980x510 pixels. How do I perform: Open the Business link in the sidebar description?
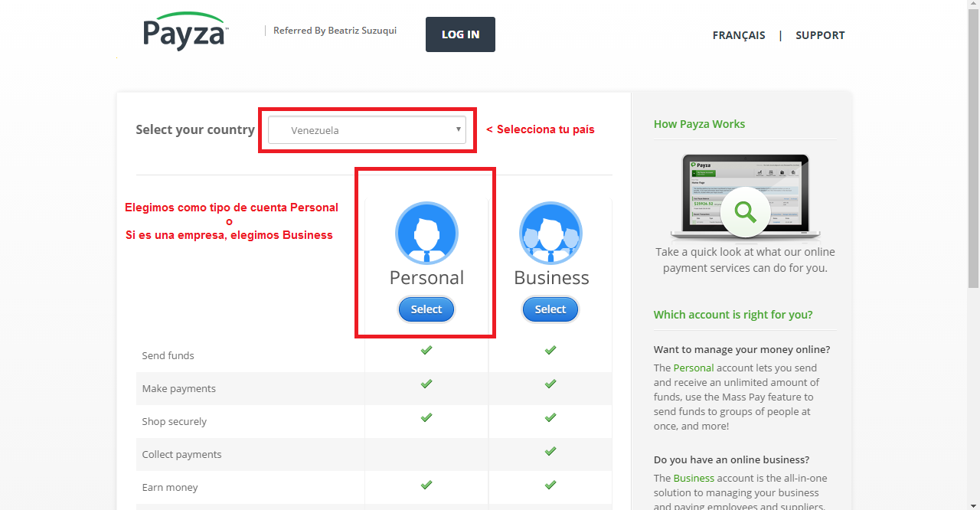click(x=694, y=478)
